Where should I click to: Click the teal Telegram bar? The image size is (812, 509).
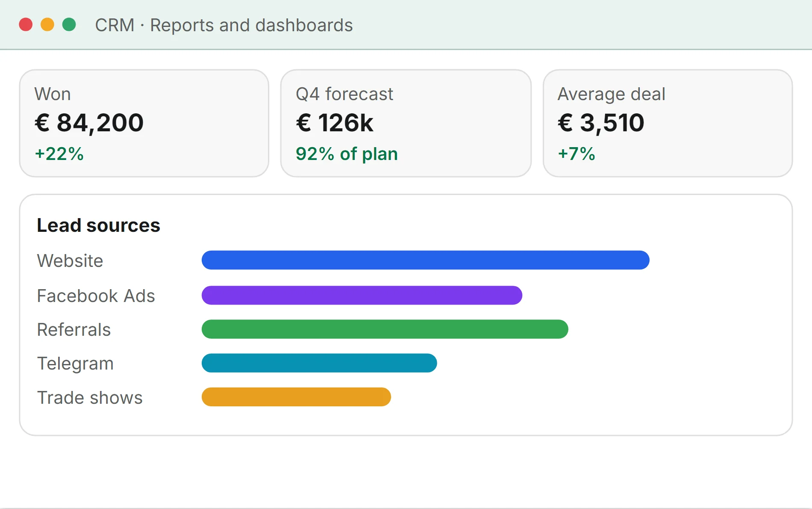click(x=319, y=363)
